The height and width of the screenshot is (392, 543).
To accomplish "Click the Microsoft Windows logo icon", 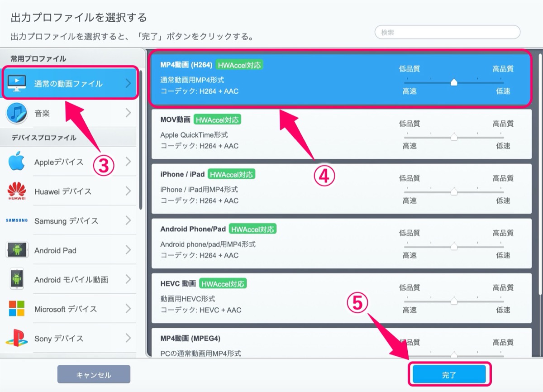I will (x=17, y=309).
